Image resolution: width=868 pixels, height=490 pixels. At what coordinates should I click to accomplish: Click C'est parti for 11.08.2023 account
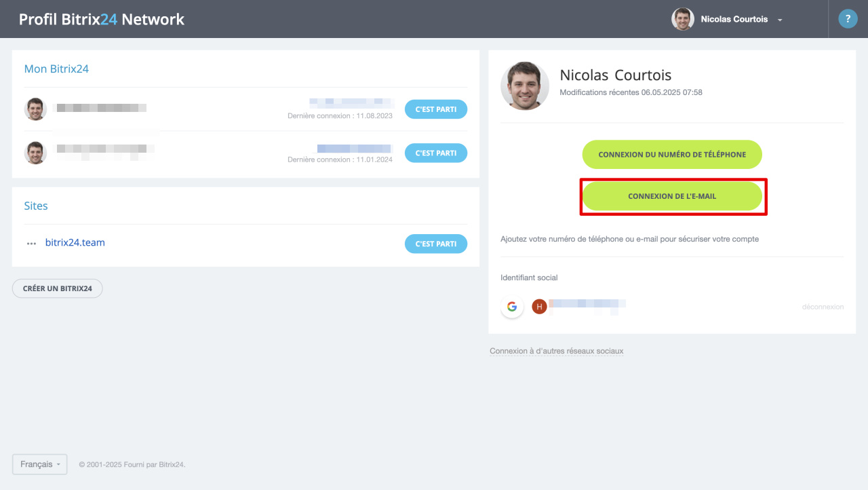436,109
